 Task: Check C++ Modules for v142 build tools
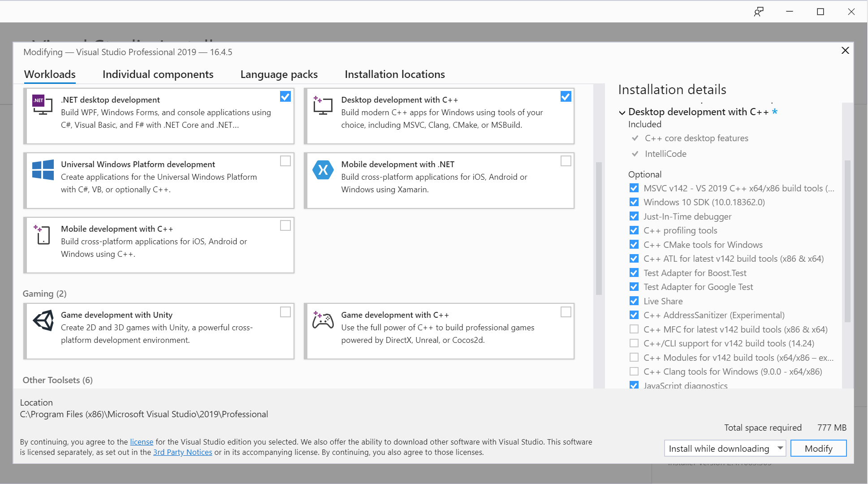(x=634, y=357)
